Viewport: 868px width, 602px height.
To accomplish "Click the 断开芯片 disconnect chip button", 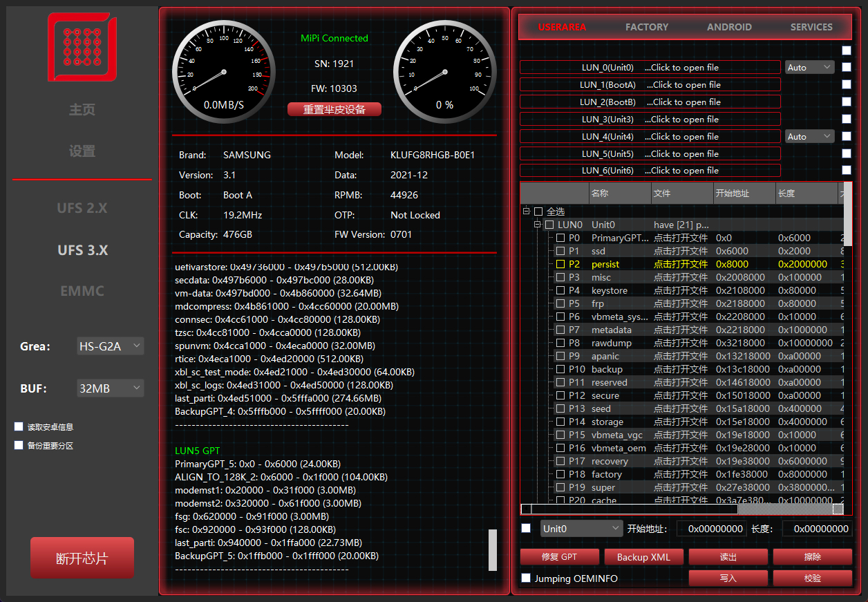I will (82, 558).
